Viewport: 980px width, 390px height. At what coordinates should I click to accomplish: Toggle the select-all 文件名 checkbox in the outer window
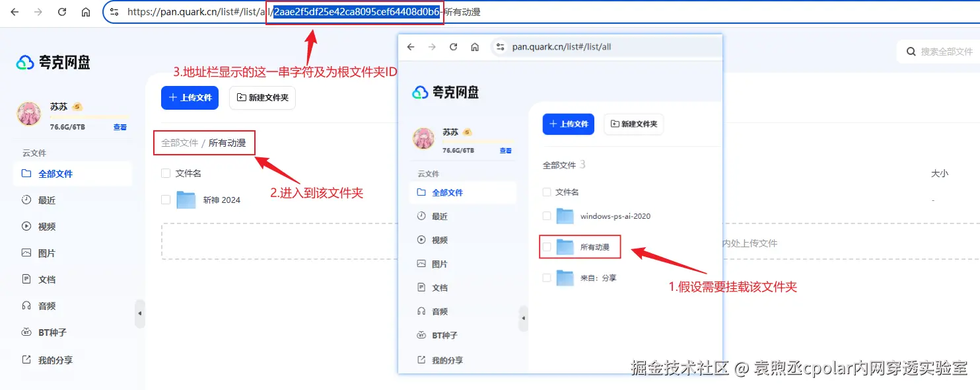coord(166,173)
